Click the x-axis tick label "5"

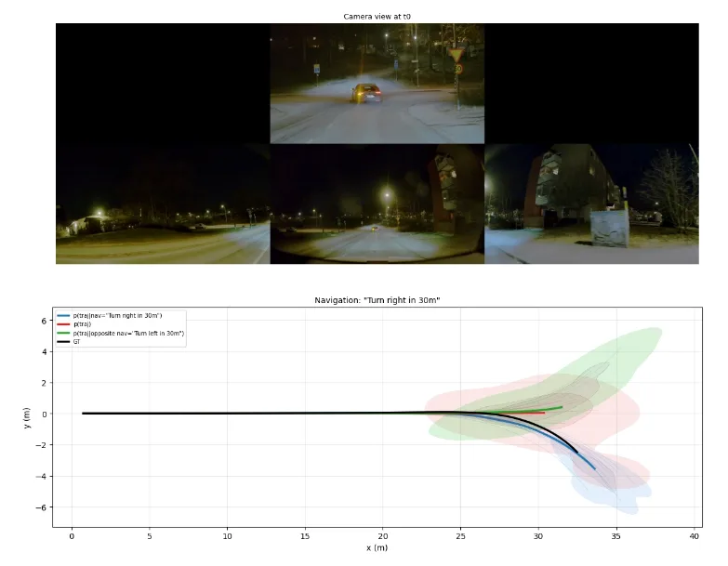[x=150, y=536]
